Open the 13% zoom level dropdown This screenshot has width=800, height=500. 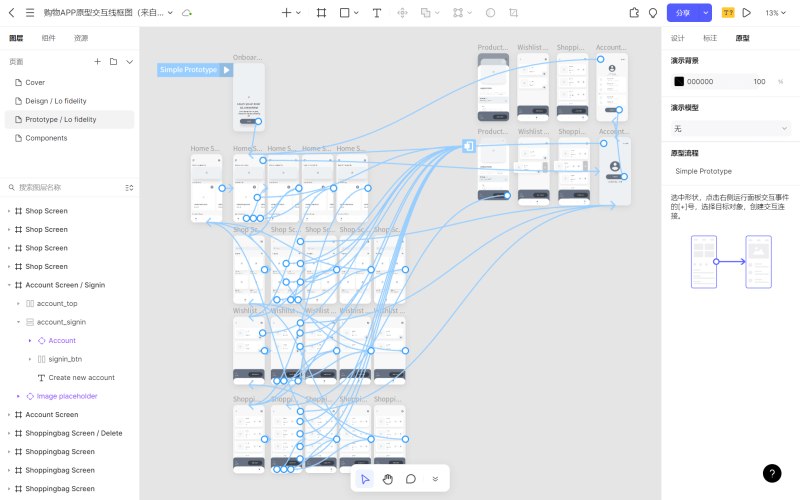[x=776, y=13]
